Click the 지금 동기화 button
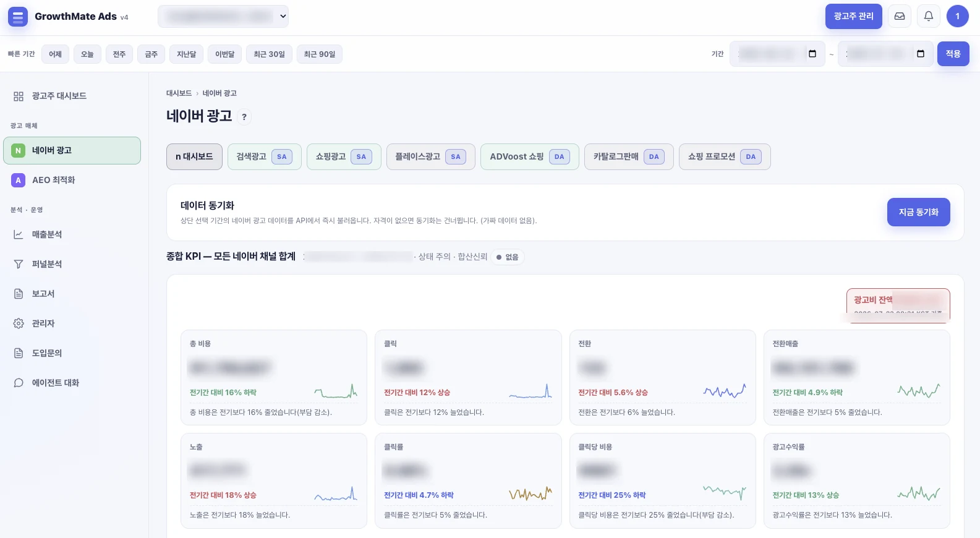 [x=918, y=212]
